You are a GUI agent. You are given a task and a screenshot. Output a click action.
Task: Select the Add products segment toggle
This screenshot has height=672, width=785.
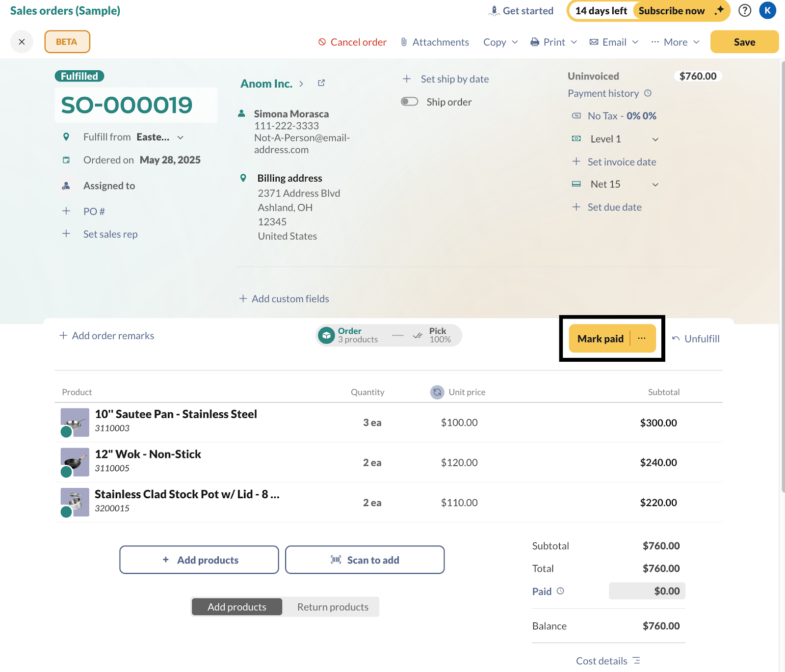pos(236,607)
